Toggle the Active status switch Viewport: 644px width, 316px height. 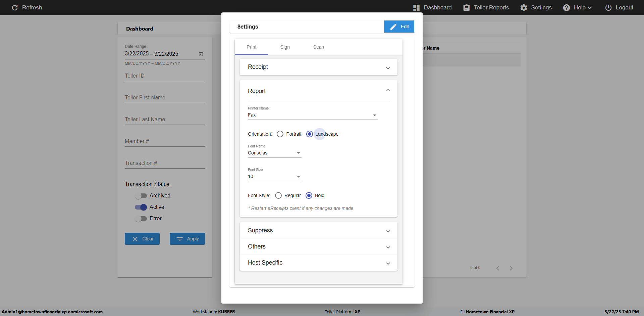pyautogui.click(x=141, y=207)
